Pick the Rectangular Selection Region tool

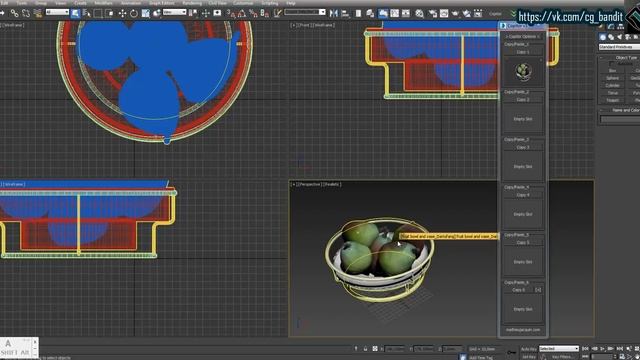click(98, 13)
